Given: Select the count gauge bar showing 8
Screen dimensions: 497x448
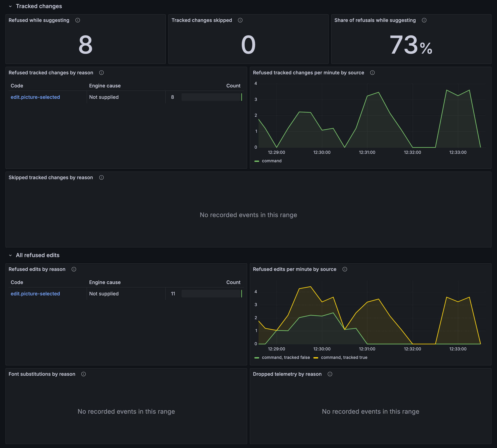Looking at the screenshot, I should click(212, 97).
